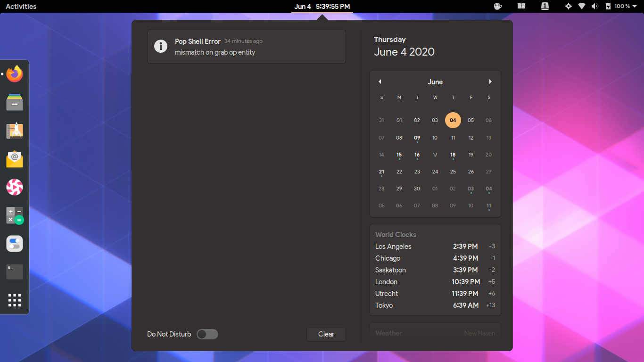The image size is (644, 362).
Task: Select June 18 in the calendar
Action: click(x=453, y=155)
